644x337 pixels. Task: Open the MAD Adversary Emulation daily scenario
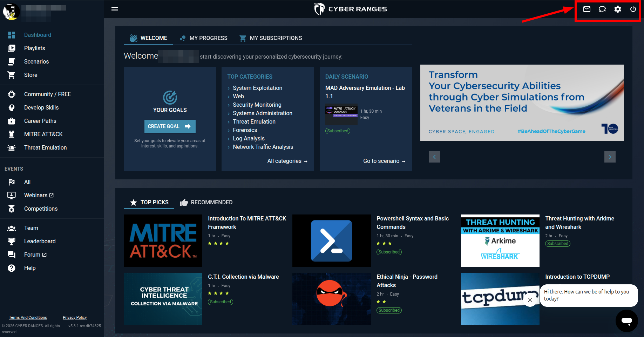(365, 92)
